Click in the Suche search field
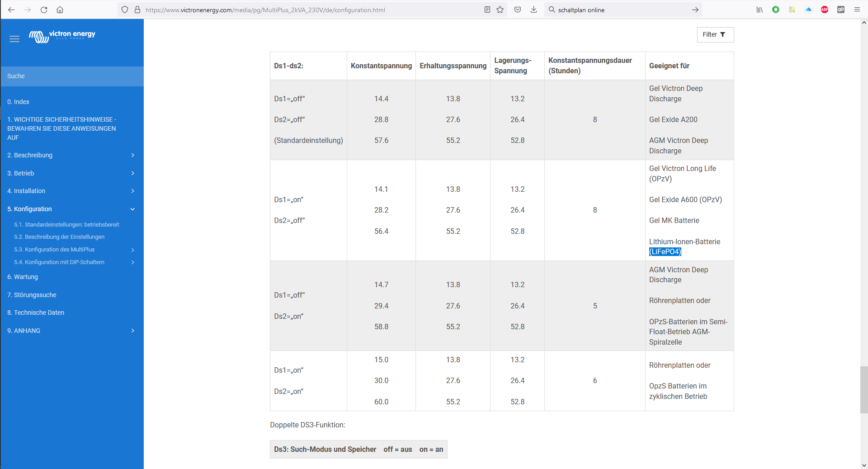Image resolution: width=868 pixels, height=469 pixels. pos(72,76)
